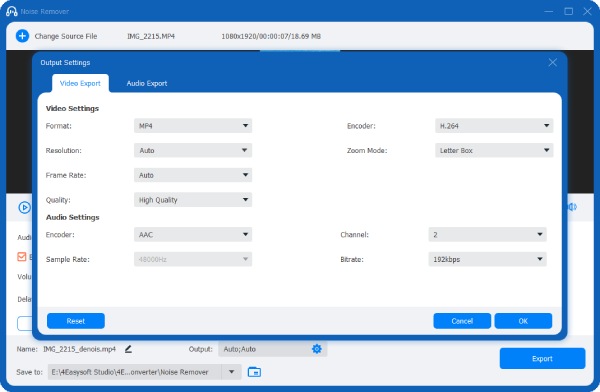The height and width of the screenshot is (392, 600).
Task: Click the disabled Sample Rate 48000Hz dropdown
Action: click(193, 259)
